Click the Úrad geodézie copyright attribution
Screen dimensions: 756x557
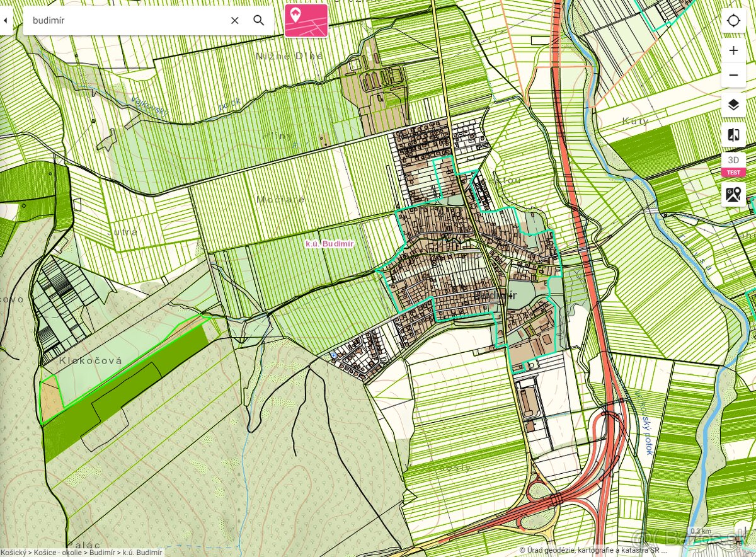[x=592, y=550]
